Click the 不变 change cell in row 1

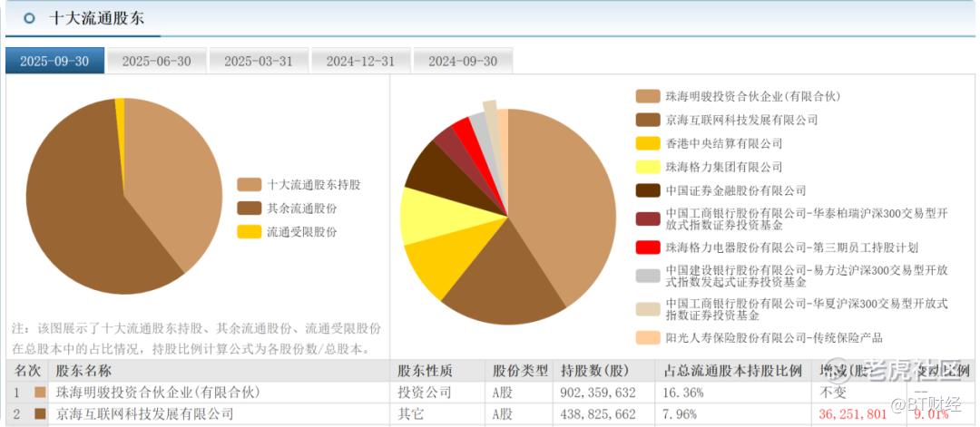832,393
